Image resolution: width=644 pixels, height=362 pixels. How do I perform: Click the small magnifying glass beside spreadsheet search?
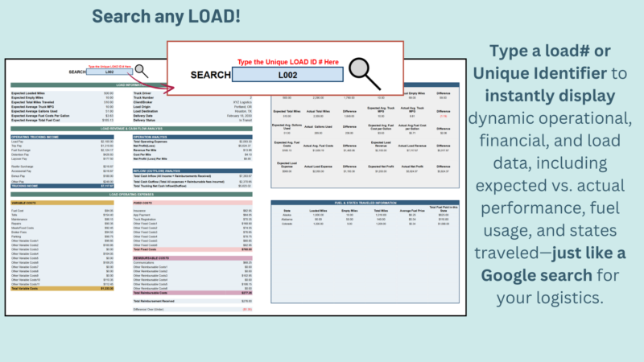coord(142,71)
